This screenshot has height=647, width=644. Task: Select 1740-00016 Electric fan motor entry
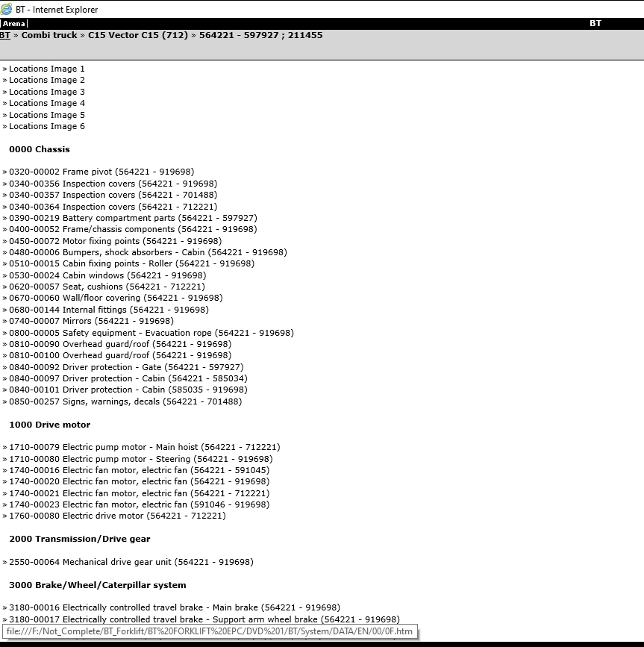click(x=139, y=470)
